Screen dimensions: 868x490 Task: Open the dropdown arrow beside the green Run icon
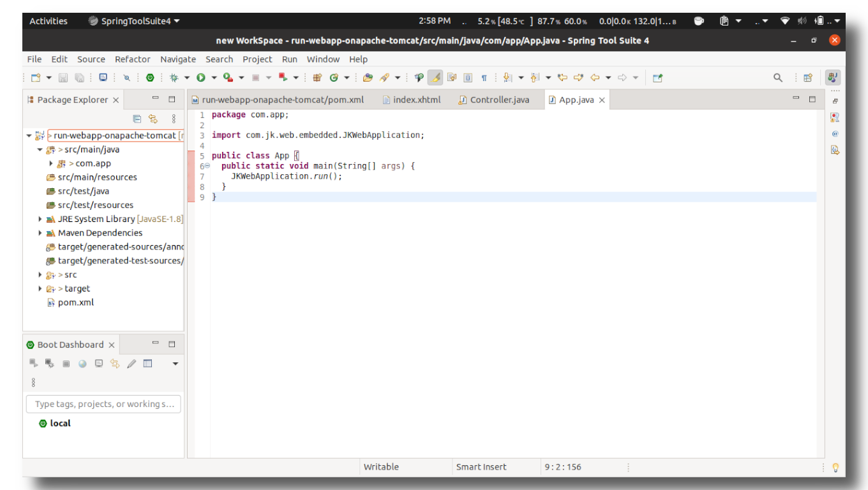click(x=214, y=78)
